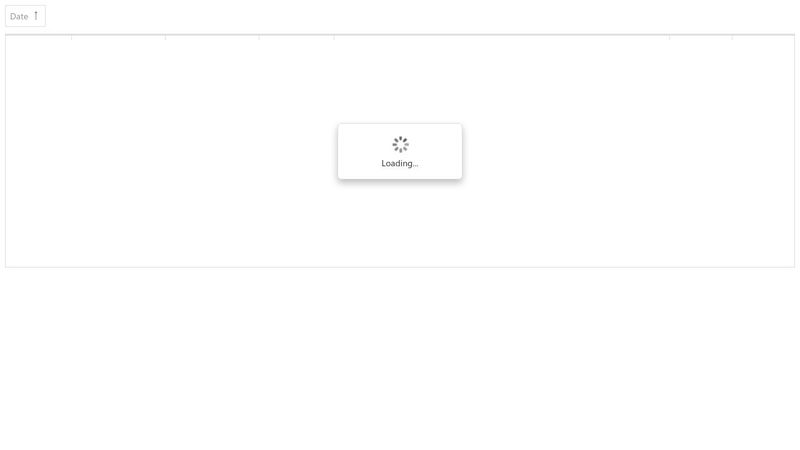Click the white loading indicator panel
Screen dimensions: 800x450
pyautogui.click(x=400, y=151)
